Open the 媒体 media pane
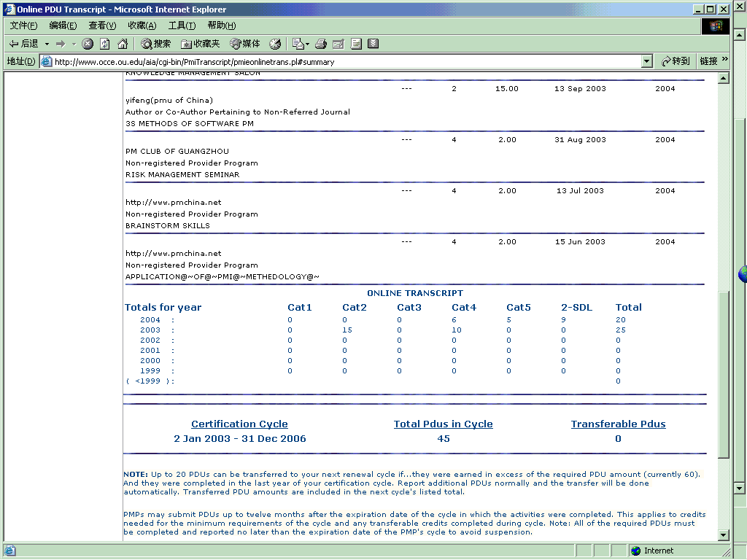747x560 pixels. (x=245, y=44)
